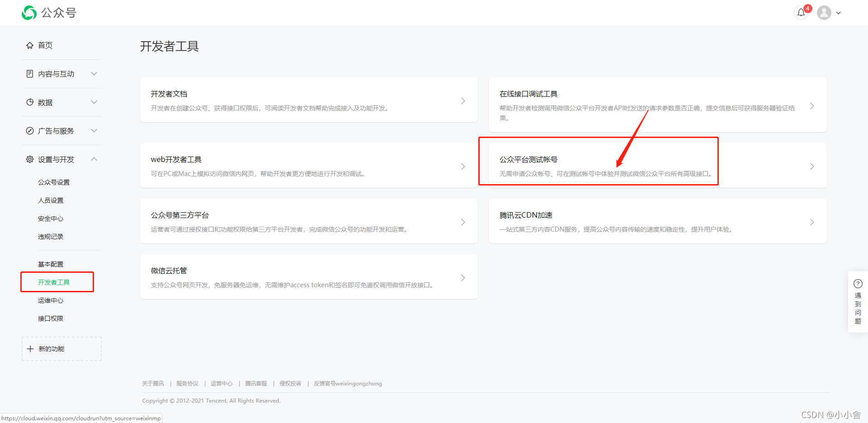The image size is (868, 423).
Task: Click the WeChat 公众号 logo
Action: coord(49,13)
